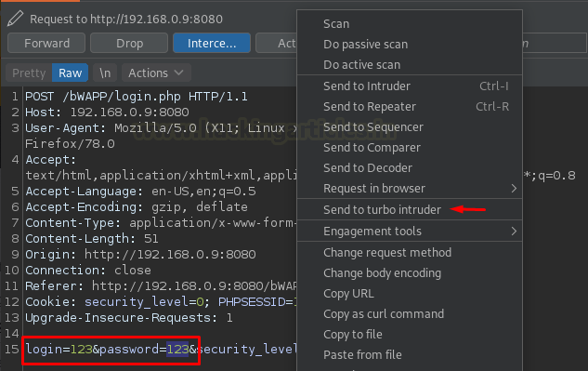Screen dimensions: 588x371
Task: Click the Accept-Encoding header line
Action: coord(137,207)
